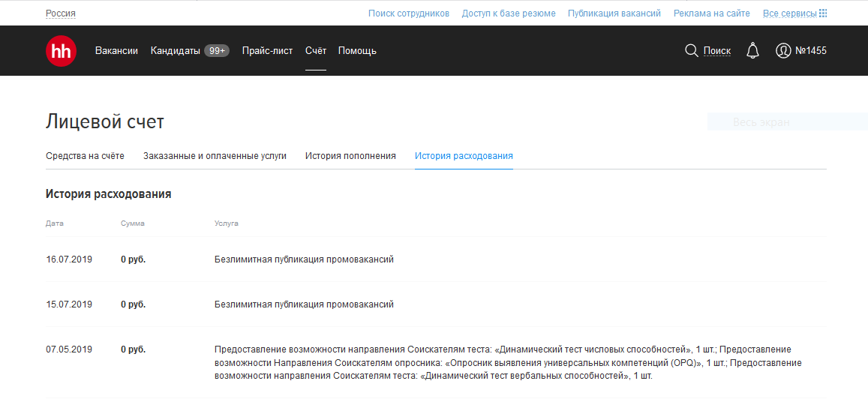The height and width of the screenshot is (399, 868).
Task: Click the date 16.07.2019
Action: (x=69, y=259)
